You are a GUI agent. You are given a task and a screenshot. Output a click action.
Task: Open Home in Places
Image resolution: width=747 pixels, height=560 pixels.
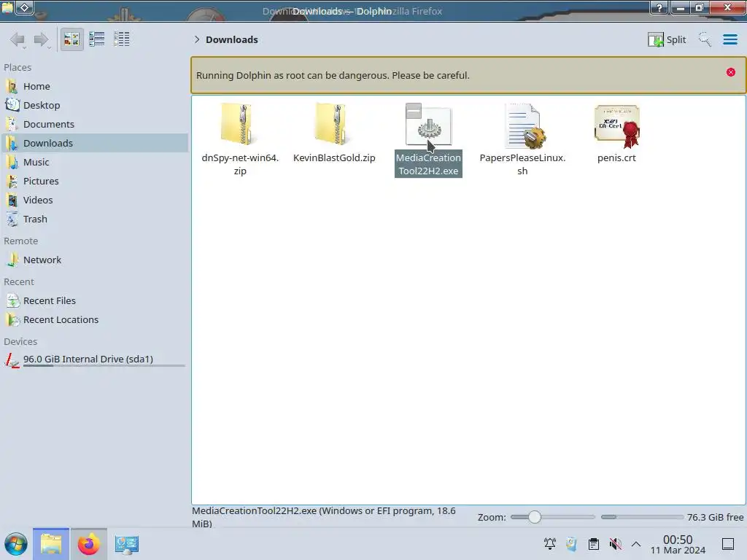[x=94, y=86]
